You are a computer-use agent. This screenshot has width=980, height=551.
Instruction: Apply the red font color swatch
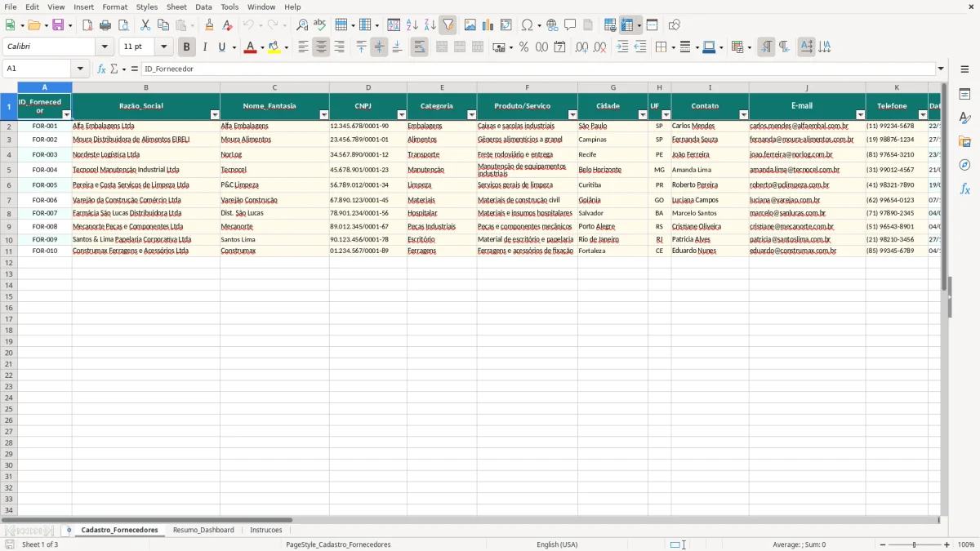[x=251, y=47]
